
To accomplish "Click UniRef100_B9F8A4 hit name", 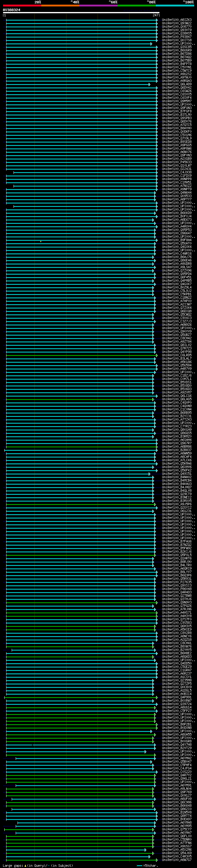I will click(176, 240).
